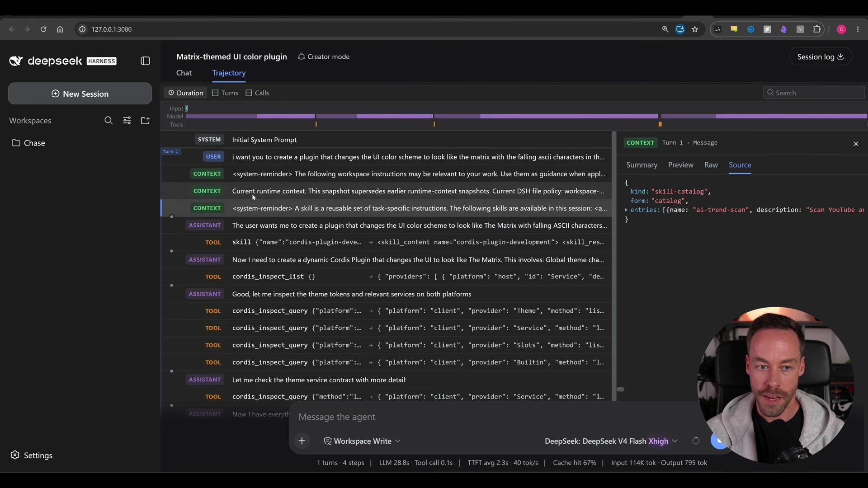Start a New Session
This screenshot has height=488, width=868.
80,94
